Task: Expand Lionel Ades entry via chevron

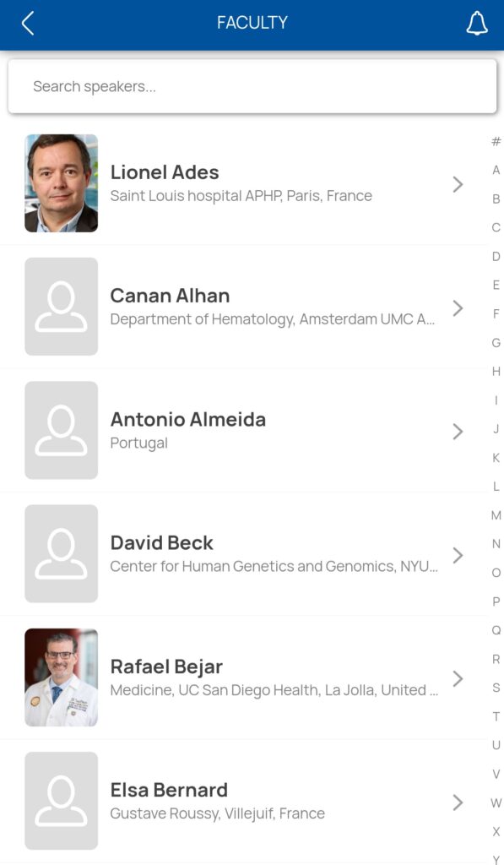Action: (x=458, y=184)
